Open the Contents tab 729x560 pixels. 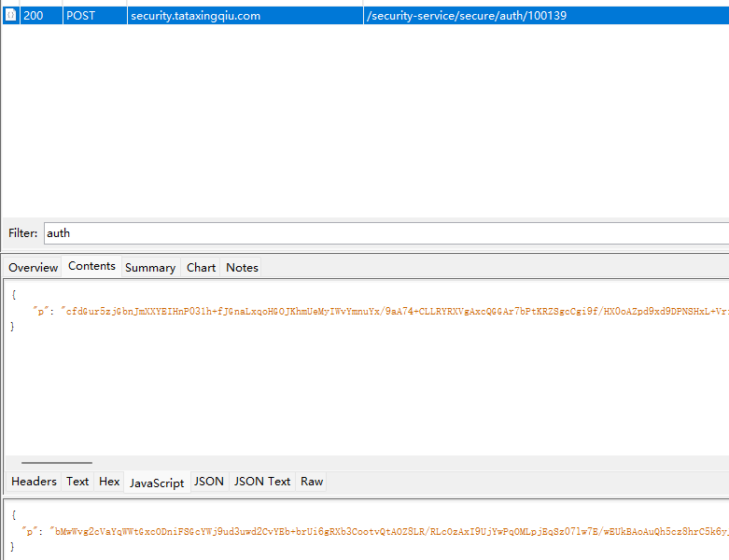pos(91,266)
